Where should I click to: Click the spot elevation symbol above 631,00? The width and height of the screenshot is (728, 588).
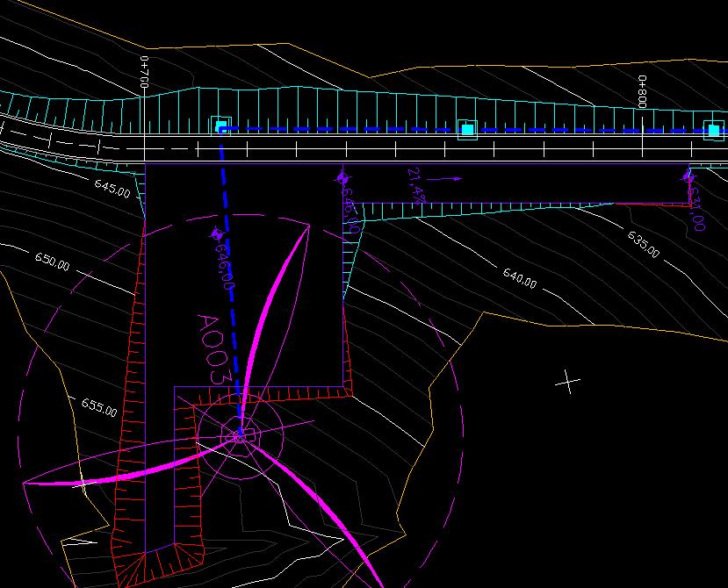pos(688,176)
